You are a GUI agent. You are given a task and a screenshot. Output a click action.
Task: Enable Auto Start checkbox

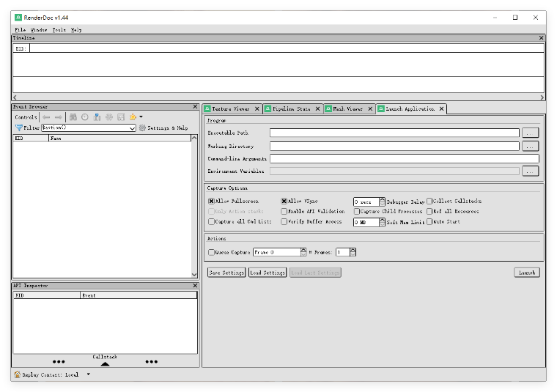(429, 221)
